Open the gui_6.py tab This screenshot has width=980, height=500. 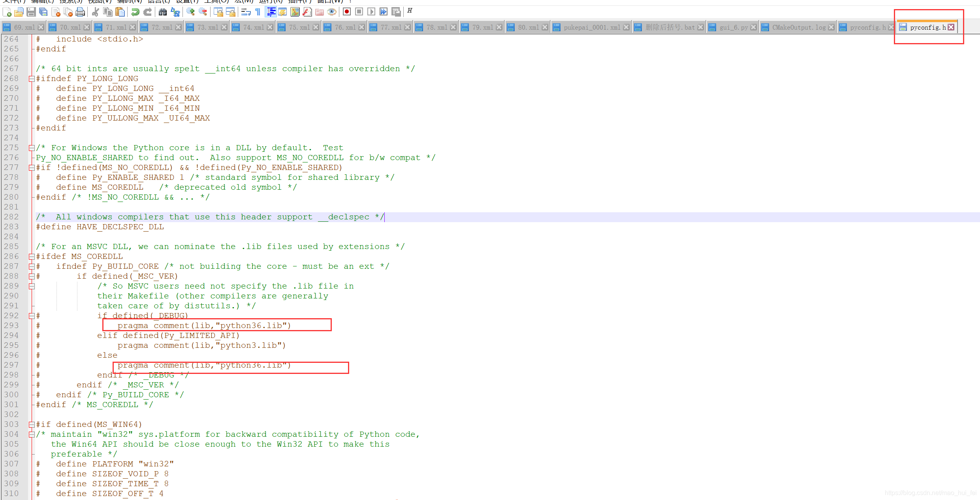(x=733, y=27)
